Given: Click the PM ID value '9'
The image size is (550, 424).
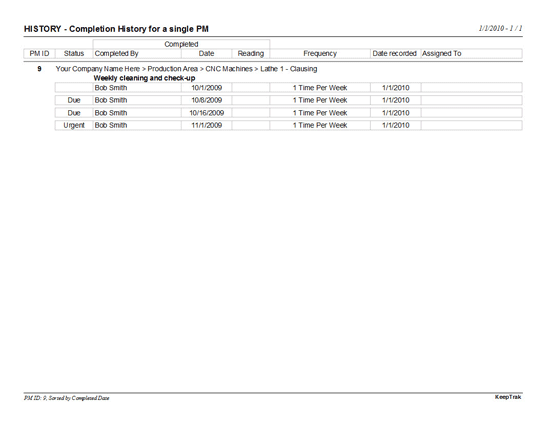Looking at the screenshot, I should pos(39,69).
